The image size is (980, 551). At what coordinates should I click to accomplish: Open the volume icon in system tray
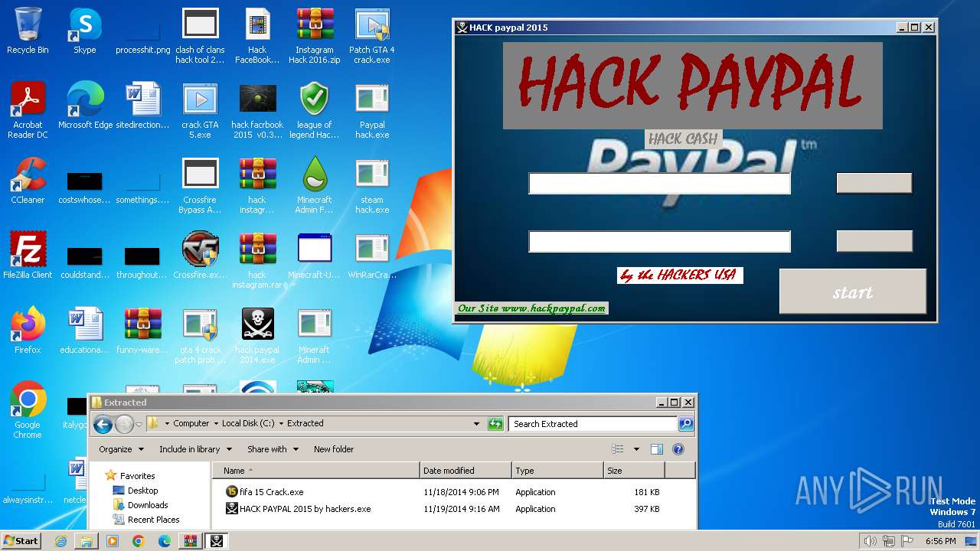(870, 541)
